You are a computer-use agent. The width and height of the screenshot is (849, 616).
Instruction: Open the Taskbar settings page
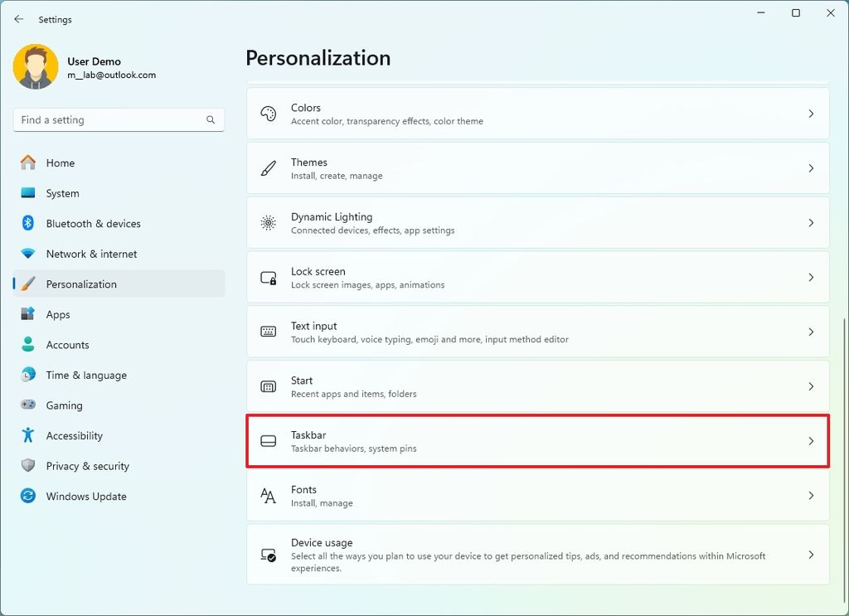[537, 441]
